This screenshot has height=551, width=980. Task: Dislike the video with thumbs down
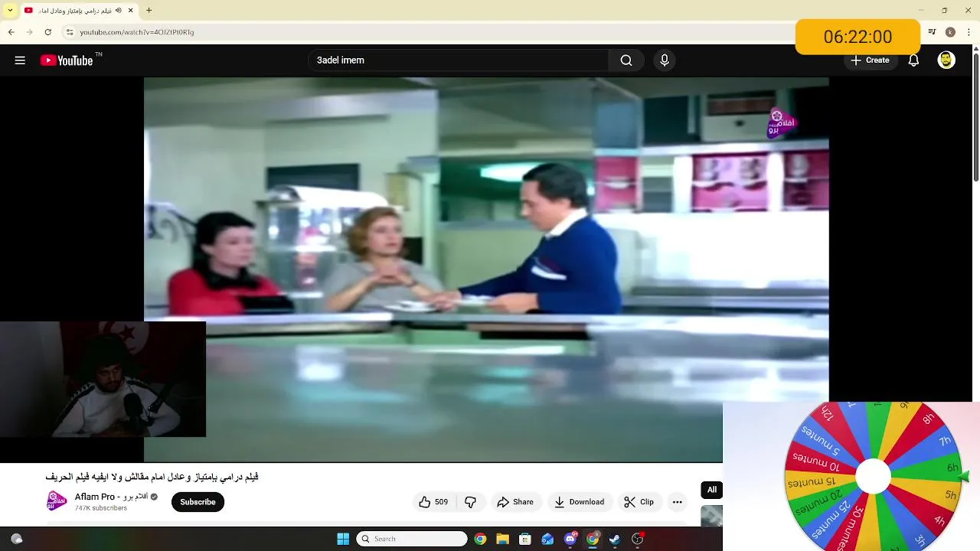coord(471,502)
